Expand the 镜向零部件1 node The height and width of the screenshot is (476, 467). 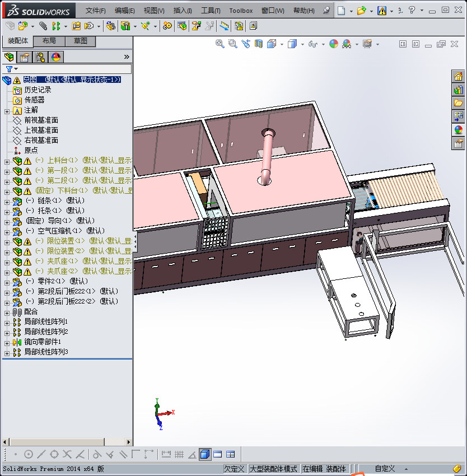7,343
